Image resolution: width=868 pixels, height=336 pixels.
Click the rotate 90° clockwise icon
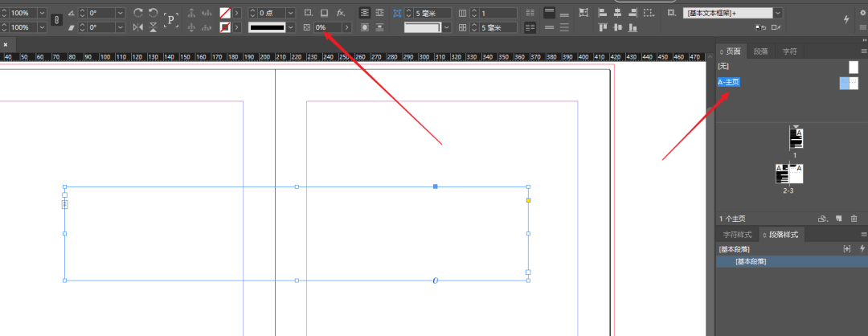tap(138, 13)
